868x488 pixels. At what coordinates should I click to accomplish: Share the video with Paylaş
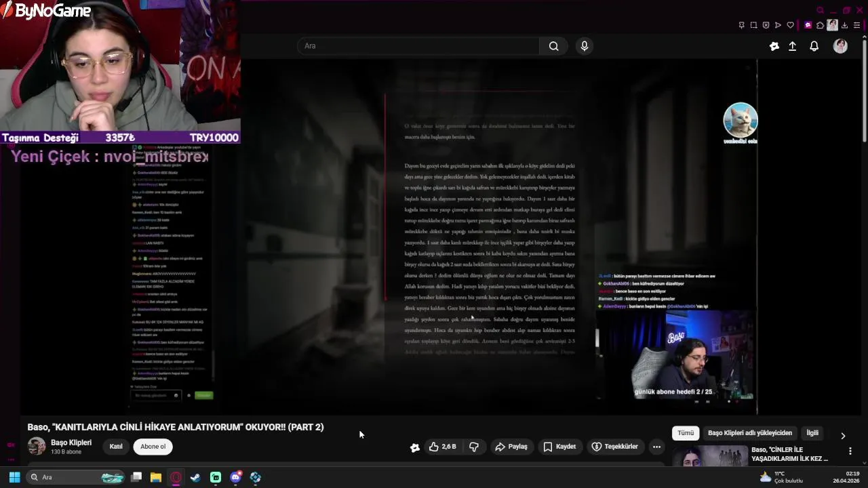click(x=511, y=447)
